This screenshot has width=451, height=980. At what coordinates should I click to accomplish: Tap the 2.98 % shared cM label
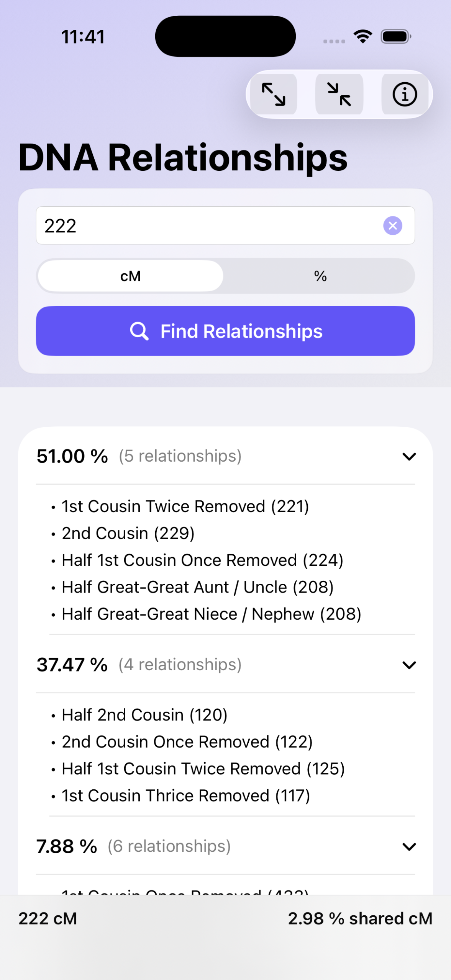(360, 918)
